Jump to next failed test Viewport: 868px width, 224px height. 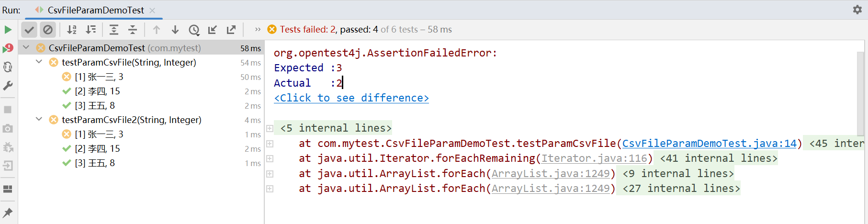pyautogui.click(x=175, y=30)
